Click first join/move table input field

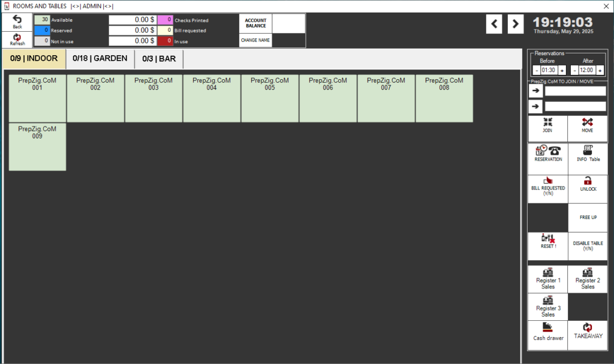(x=575, y=91)
